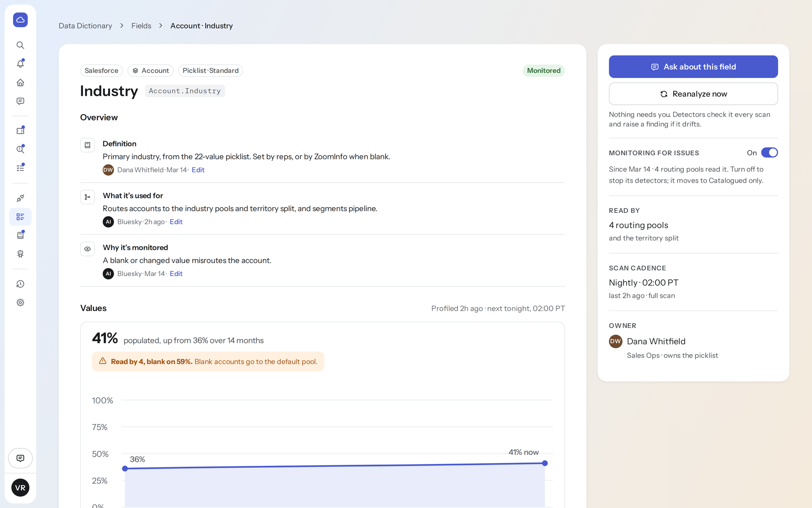Click Ask about this field button
This screenshot has width=812, height=508.
[x=693, y=67]
